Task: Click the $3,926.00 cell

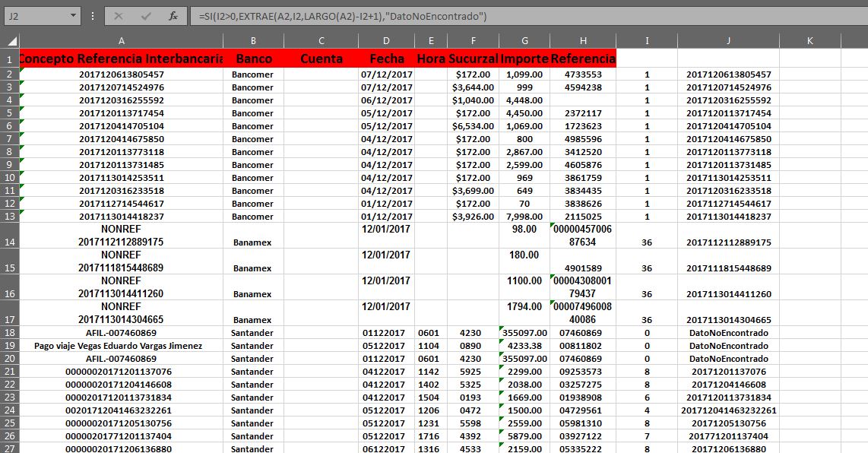Action: [x=474, y=217]
